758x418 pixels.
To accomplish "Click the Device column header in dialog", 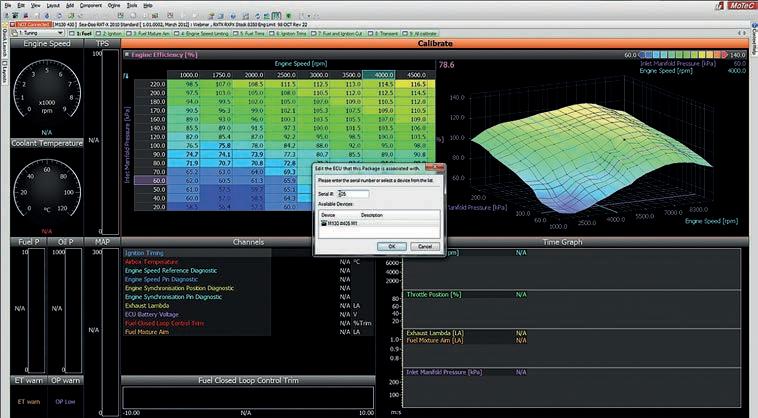I will coord(339,215).
